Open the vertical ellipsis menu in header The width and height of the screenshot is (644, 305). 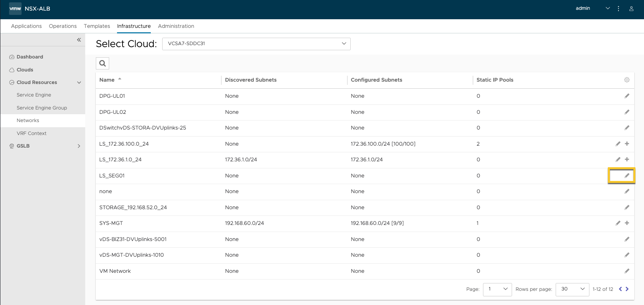[x=618, y=9]
